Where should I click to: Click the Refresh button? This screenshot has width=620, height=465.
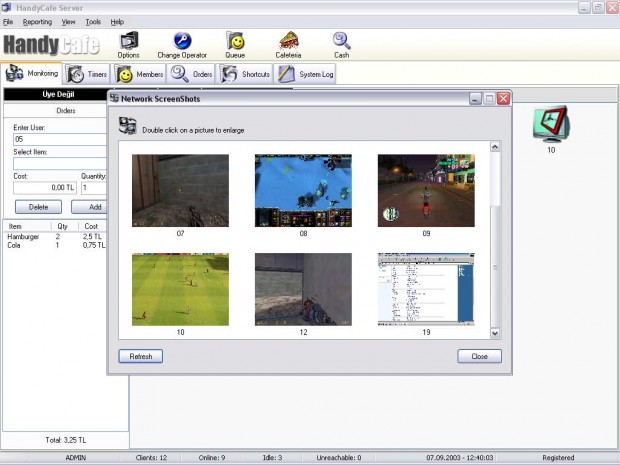pyautogui.click(x=141, y=356)
